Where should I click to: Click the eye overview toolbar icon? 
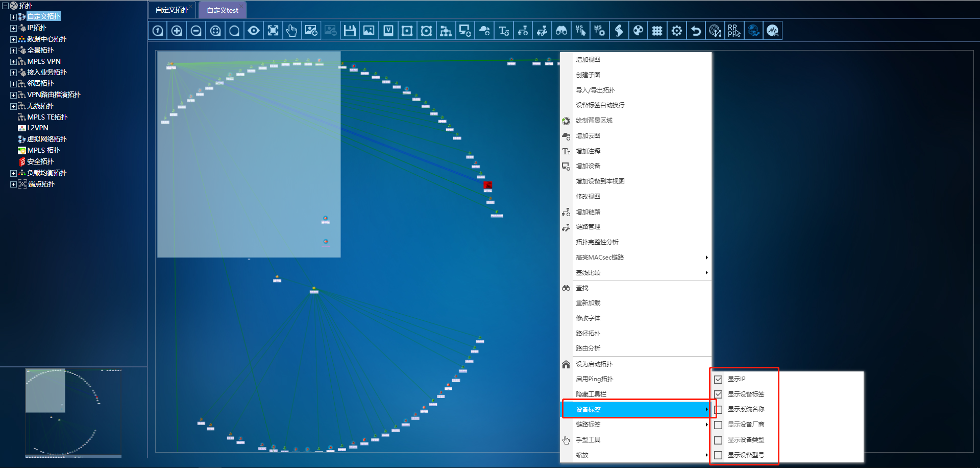[254, 31]
